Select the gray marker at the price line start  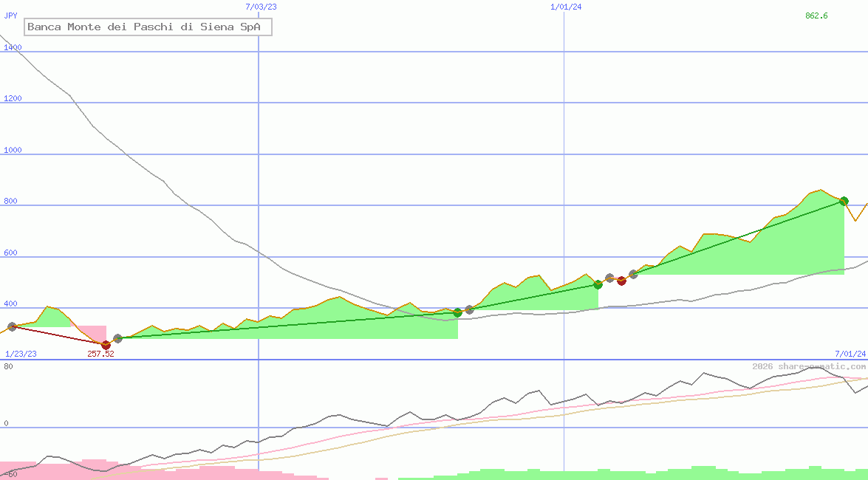(x=12, y=326)
